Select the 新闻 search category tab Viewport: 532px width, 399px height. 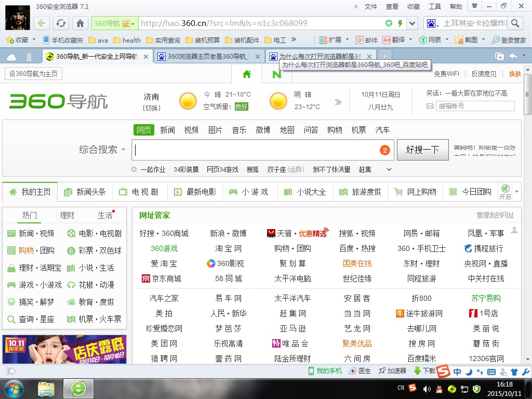[168, 130]
